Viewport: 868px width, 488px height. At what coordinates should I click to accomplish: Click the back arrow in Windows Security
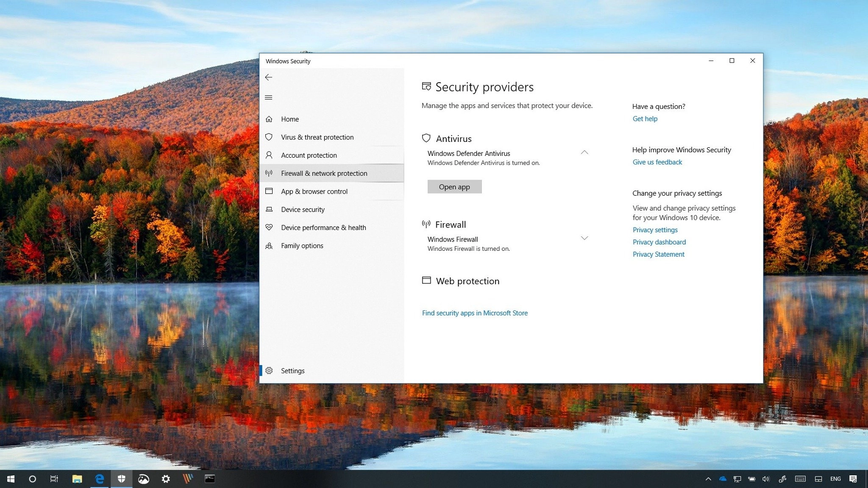(x=268, y=77)
